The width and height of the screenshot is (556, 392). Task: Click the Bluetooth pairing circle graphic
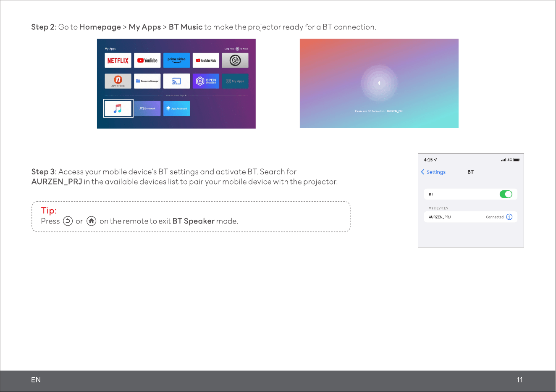379,83
